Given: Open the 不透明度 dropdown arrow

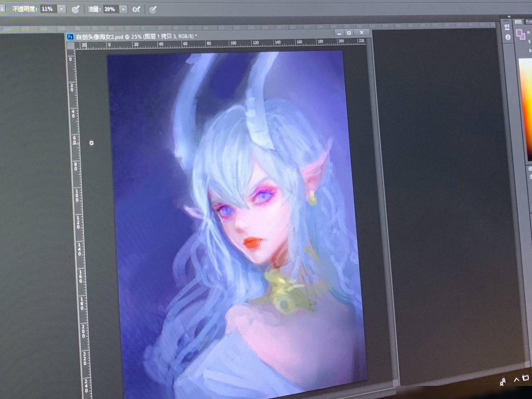Looking at the screenshot, I should (x=61, y=9).
